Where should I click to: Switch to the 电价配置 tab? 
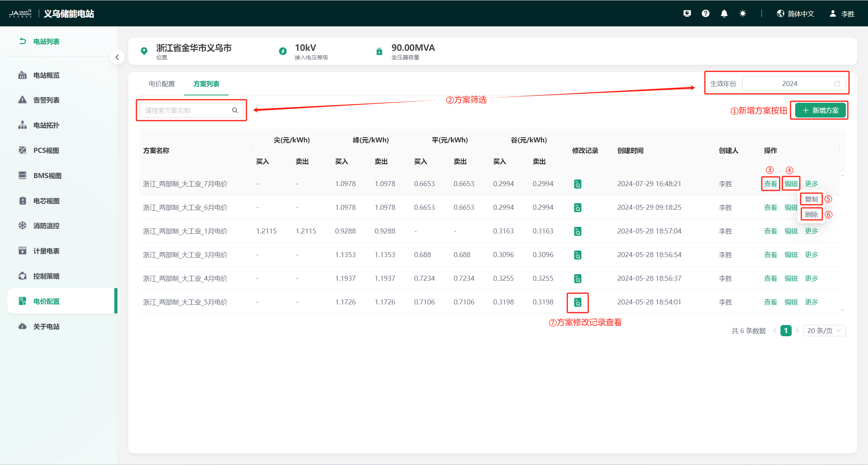[x=162, y=84]
